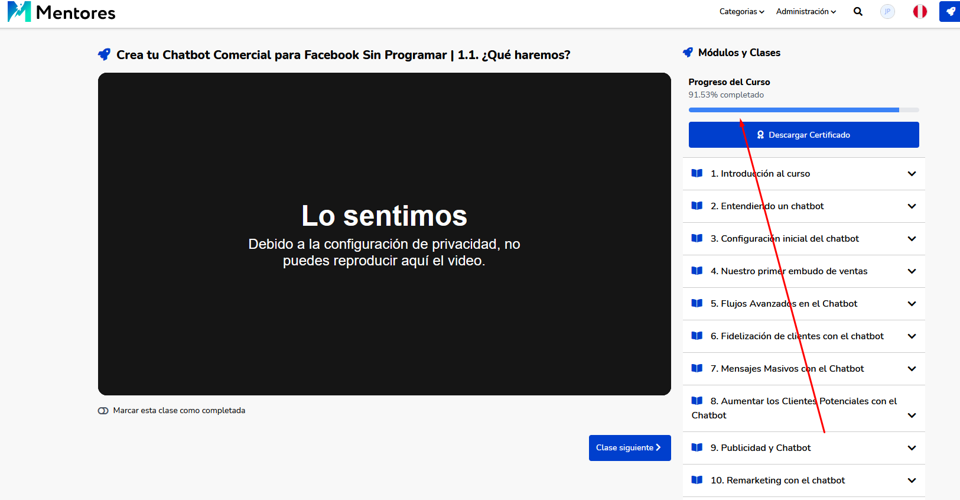The image size is (960, 500).
Task: Select 2. Entendiendo un chatbot module title
Action: click(767, 206)
